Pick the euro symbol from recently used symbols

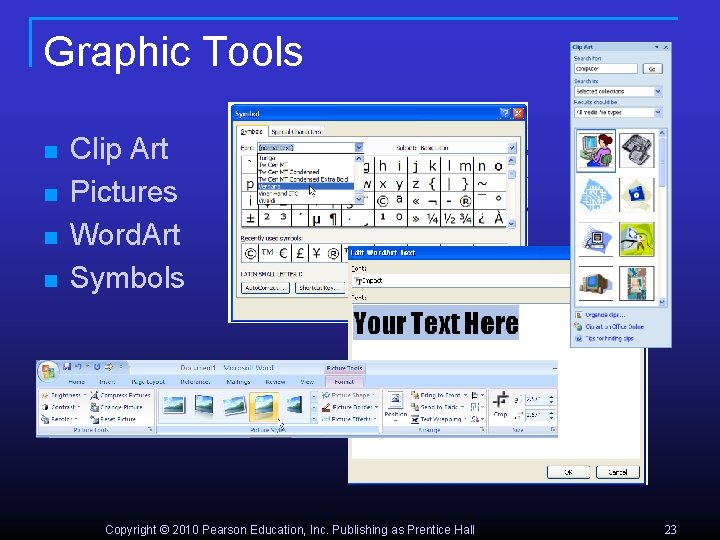[x=283, y=253]
